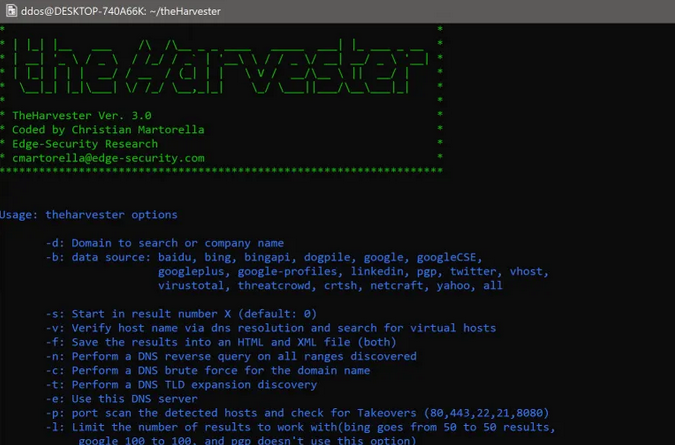Select 'Coded by Christian Martorella' text
This screenshot has width=675, height=445.
[108, 130]
